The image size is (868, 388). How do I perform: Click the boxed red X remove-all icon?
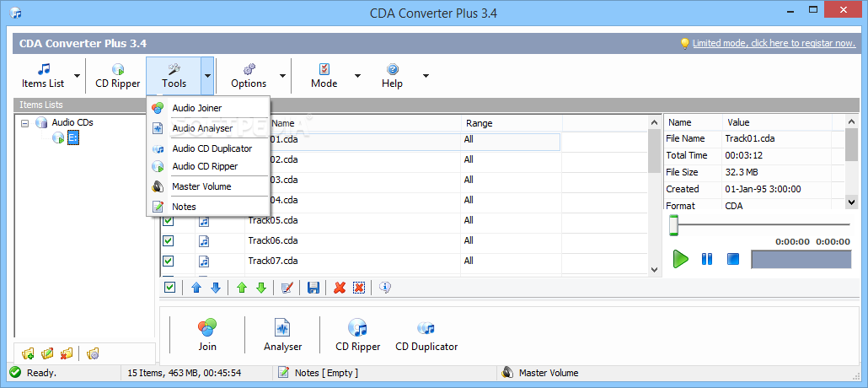click(359, 287)
